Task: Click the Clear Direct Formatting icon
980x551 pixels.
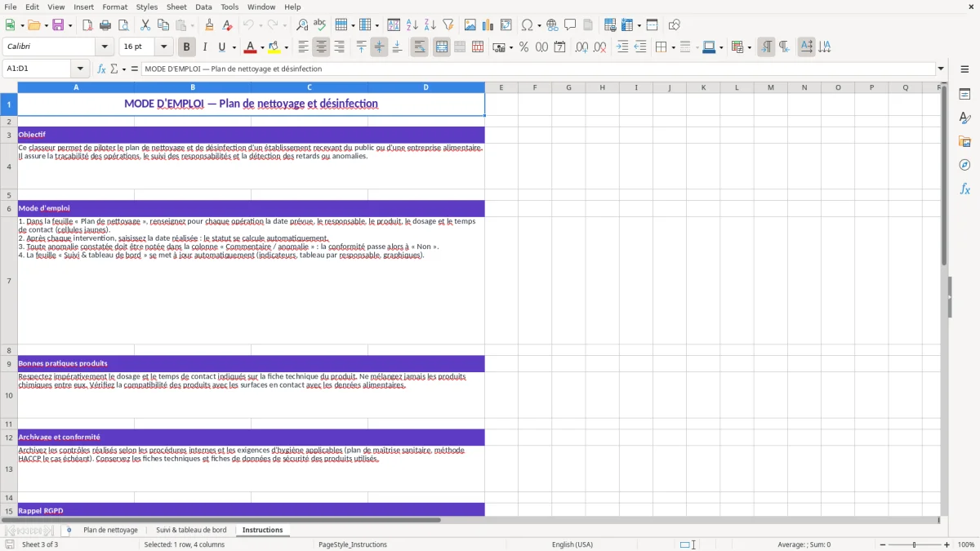Action: [227, 25]
